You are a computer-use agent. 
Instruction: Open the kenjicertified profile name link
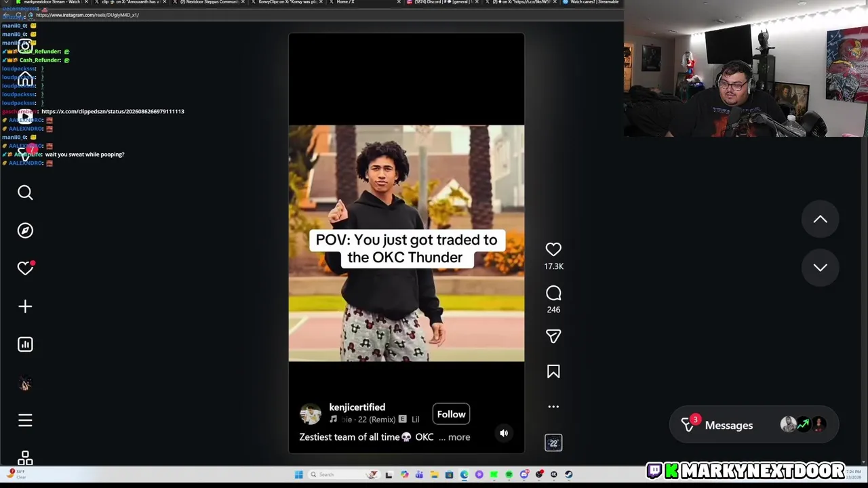click(357, 407)
